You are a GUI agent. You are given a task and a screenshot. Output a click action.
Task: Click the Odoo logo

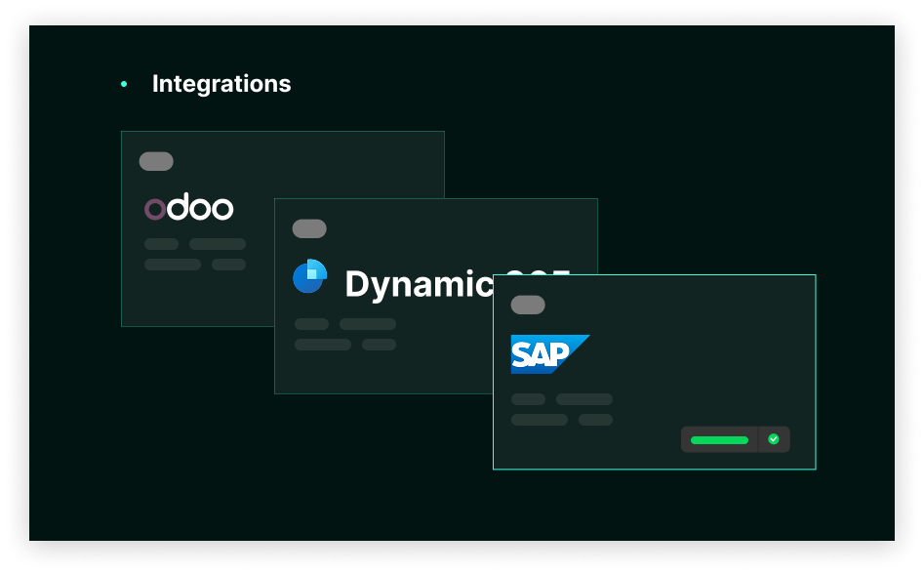point(188,206)
